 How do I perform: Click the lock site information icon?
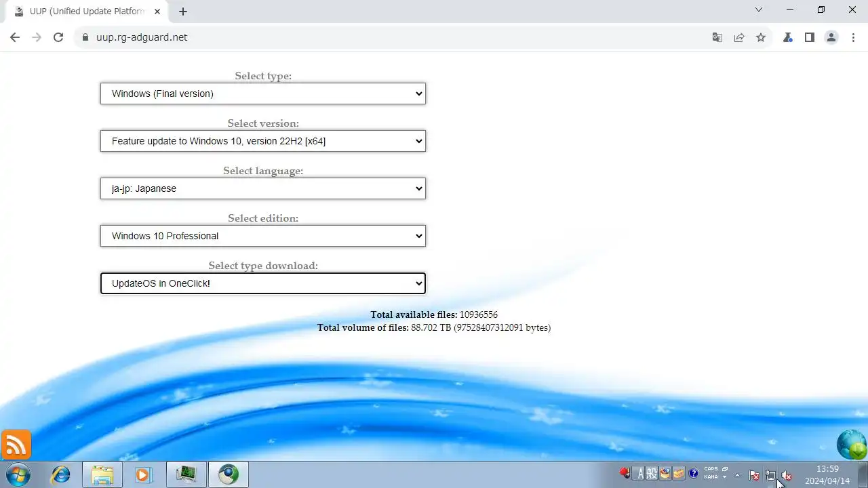(85, 37)
